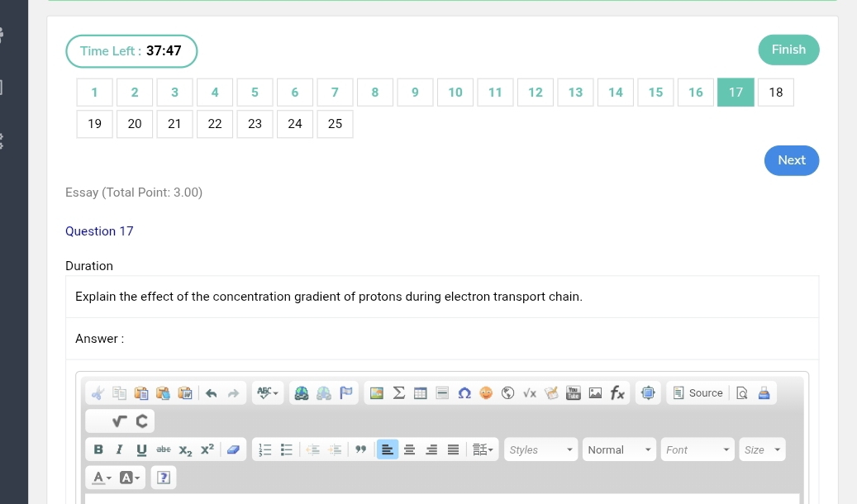
Task: Open the Font selection dropdown
Action: (698, 449)
